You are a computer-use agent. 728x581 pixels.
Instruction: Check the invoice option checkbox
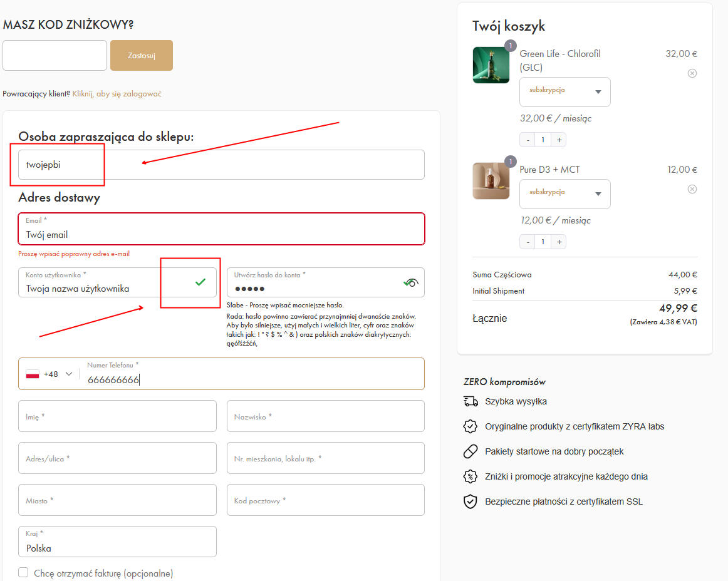click(x=23, y=572)
